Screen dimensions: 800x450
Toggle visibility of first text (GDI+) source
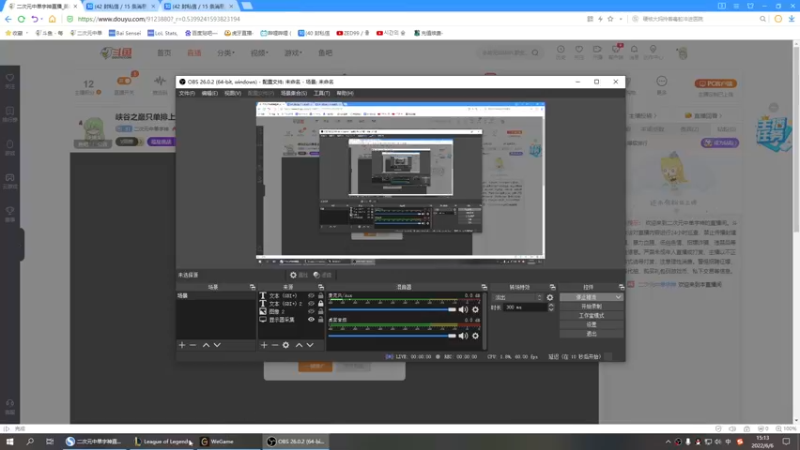pos(311,295)
